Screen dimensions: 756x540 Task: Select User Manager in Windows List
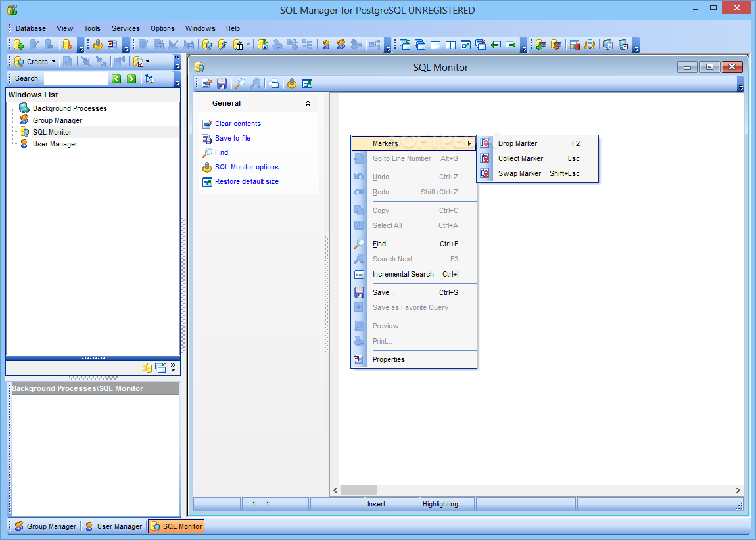point(55,144)
